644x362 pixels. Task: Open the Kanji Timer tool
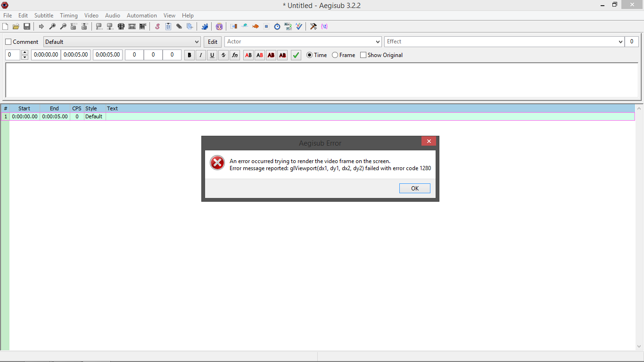(x=288, y=26)
